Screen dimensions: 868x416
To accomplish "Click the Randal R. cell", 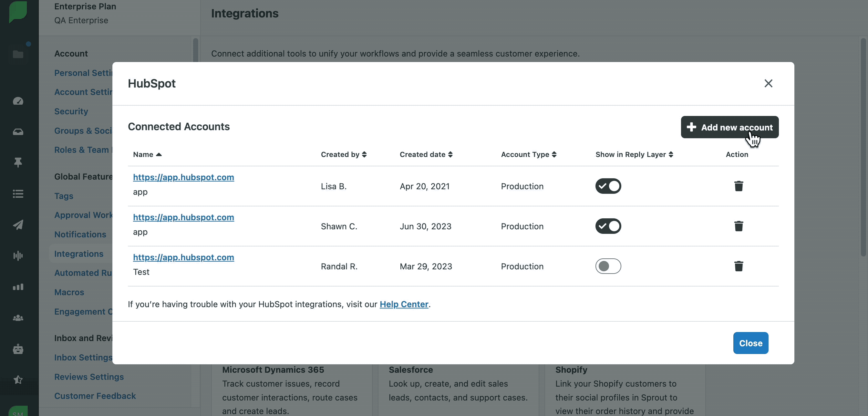I will 339,267.
